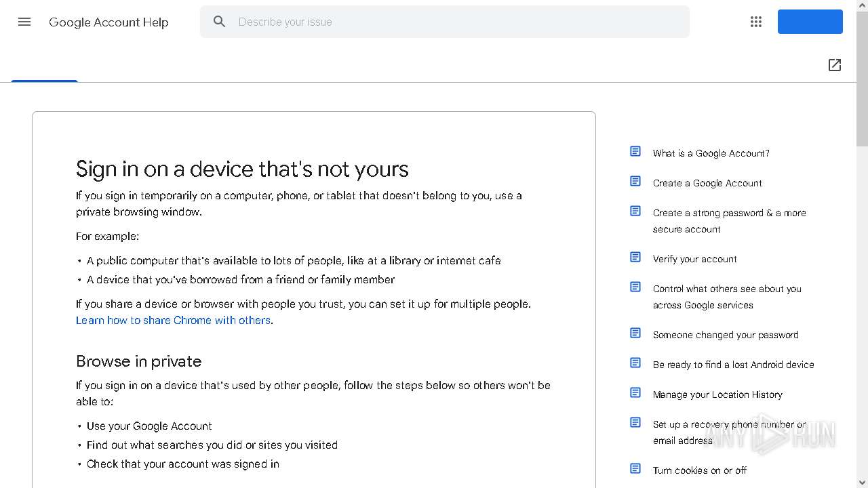Click the blue button in the header
The width and height of the screenshot is (868, 488).
pyautogui.click(x=810, y=22)
